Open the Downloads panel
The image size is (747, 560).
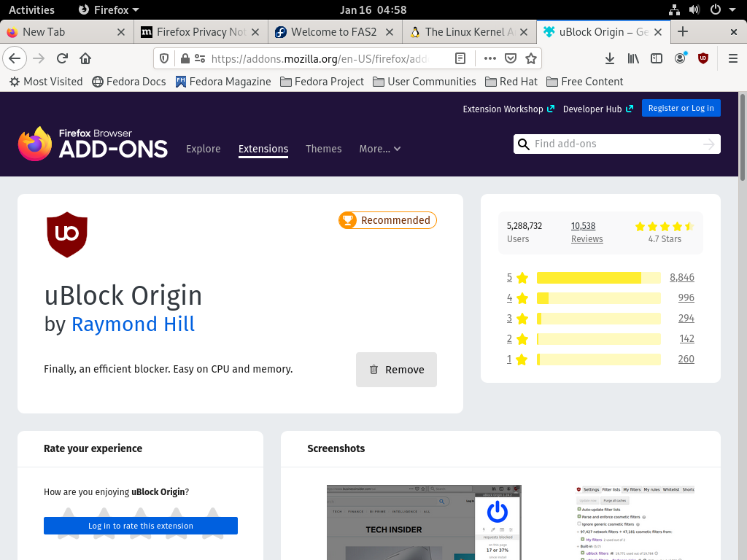(x=609, y=58)
